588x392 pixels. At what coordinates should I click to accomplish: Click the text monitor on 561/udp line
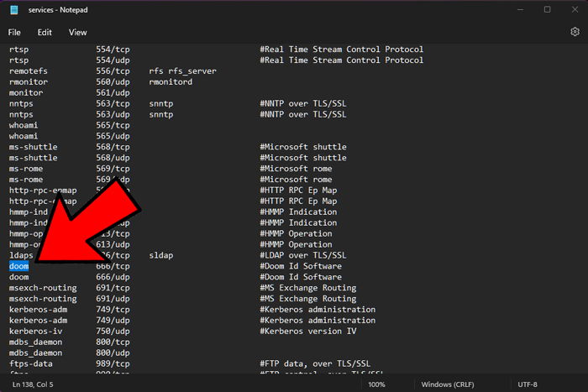click(x=26, y=92)
